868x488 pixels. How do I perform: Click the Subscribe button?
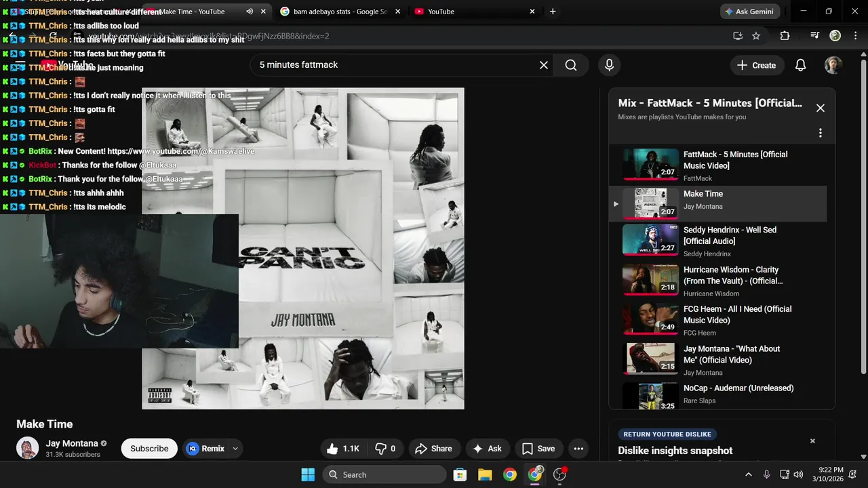coord(149,449)
